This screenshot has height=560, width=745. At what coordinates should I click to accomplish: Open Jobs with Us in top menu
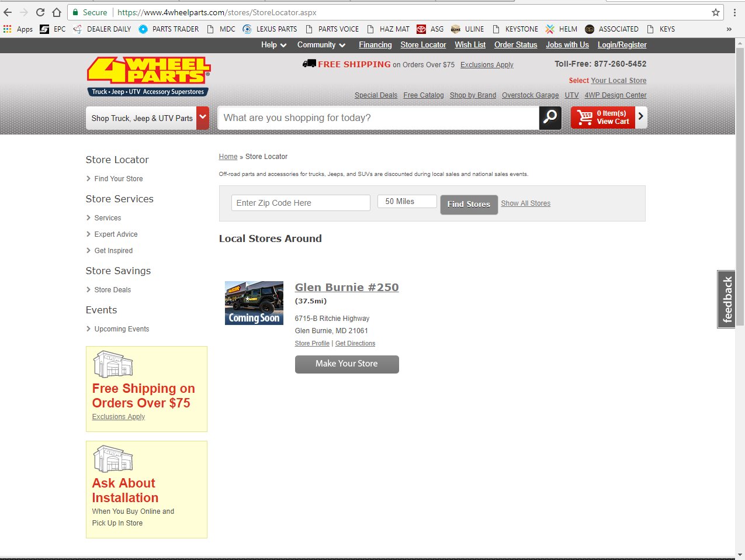coord(567,45)
